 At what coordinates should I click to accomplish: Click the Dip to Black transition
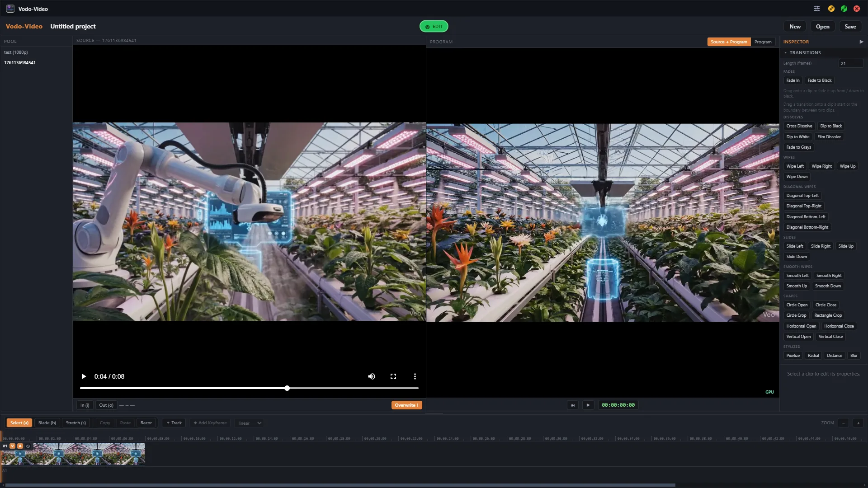click(831, 126)
